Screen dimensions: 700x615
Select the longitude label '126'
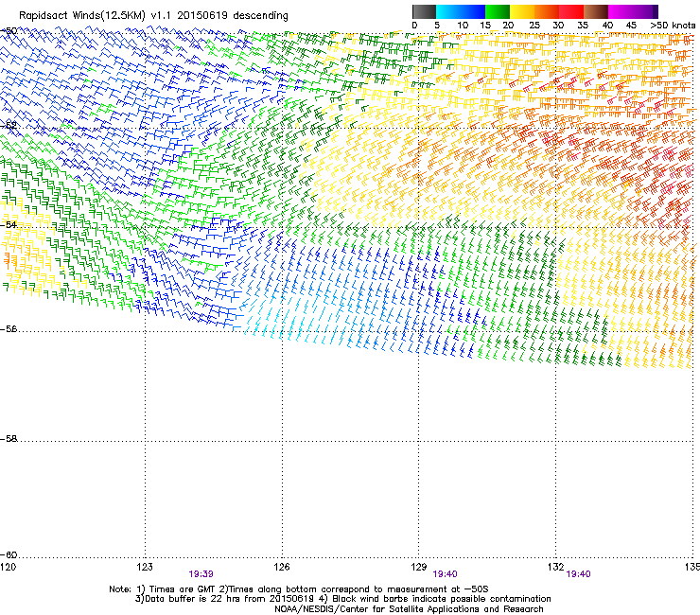pyautogui.click(x=282, y=567)
